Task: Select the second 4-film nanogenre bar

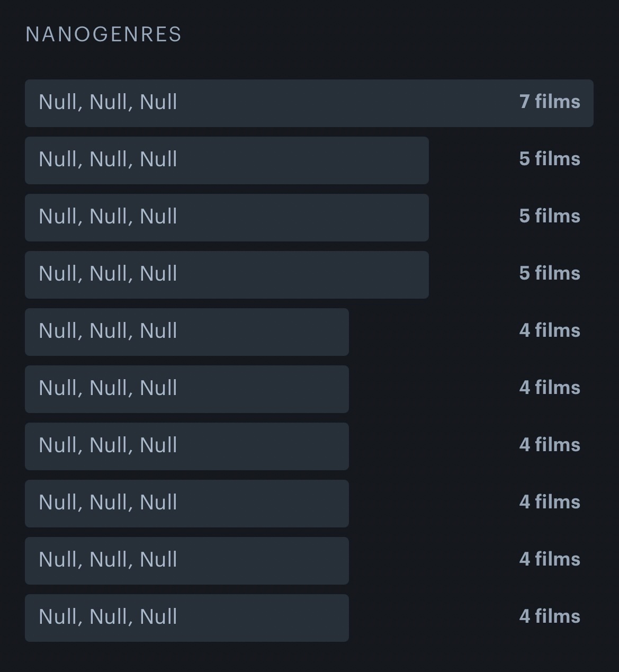Action: tap(186, 389)
